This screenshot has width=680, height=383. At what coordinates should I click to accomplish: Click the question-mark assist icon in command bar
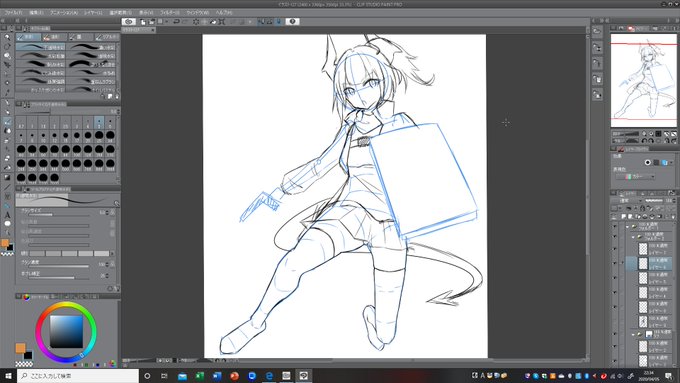(292, 22)
